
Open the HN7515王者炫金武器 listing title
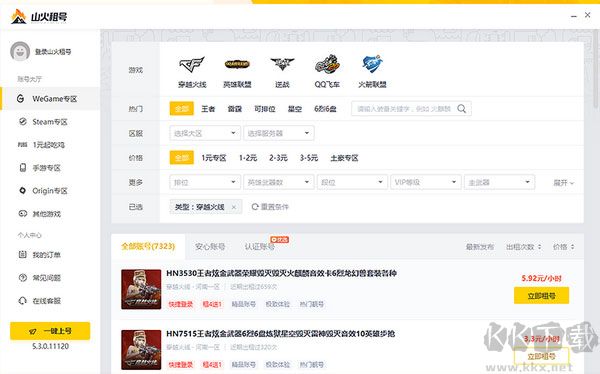pos(280,334)
